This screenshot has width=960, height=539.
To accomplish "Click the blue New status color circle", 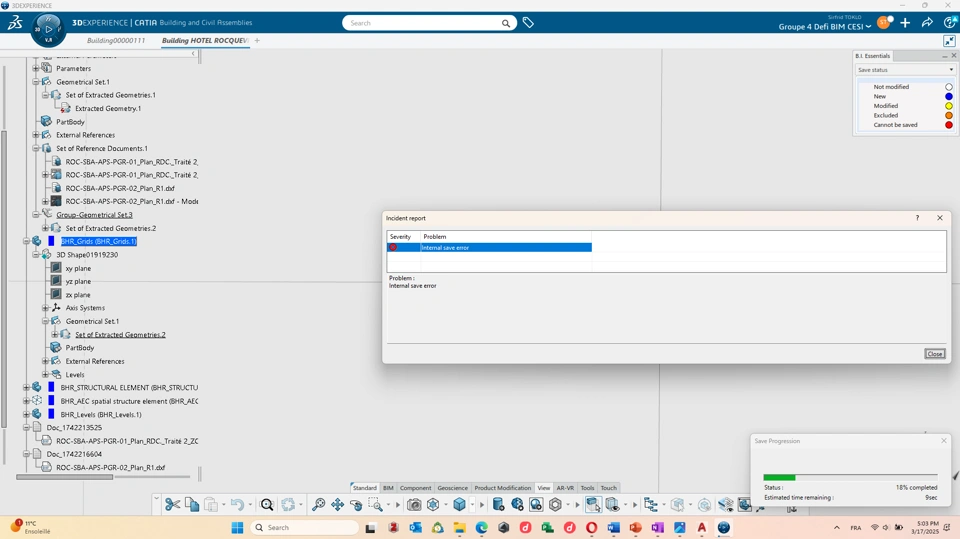I will [948, 96].
